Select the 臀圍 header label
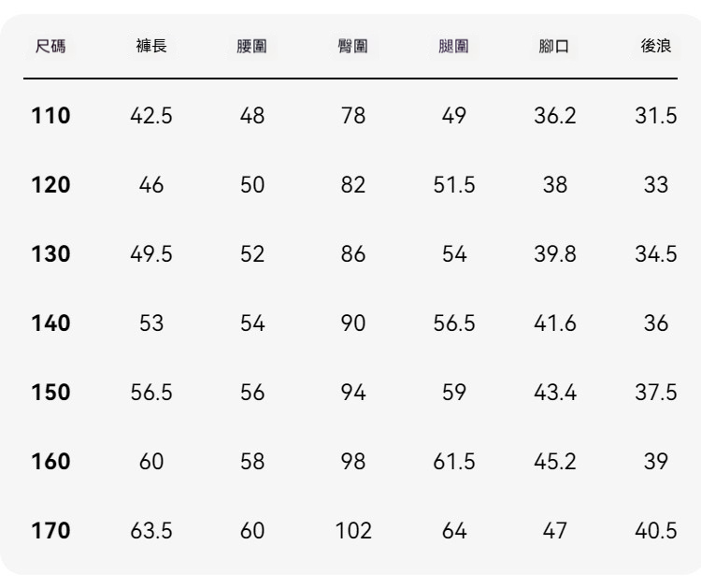The image size is (701, 588). pyautogui.click(x=353, y=46)
